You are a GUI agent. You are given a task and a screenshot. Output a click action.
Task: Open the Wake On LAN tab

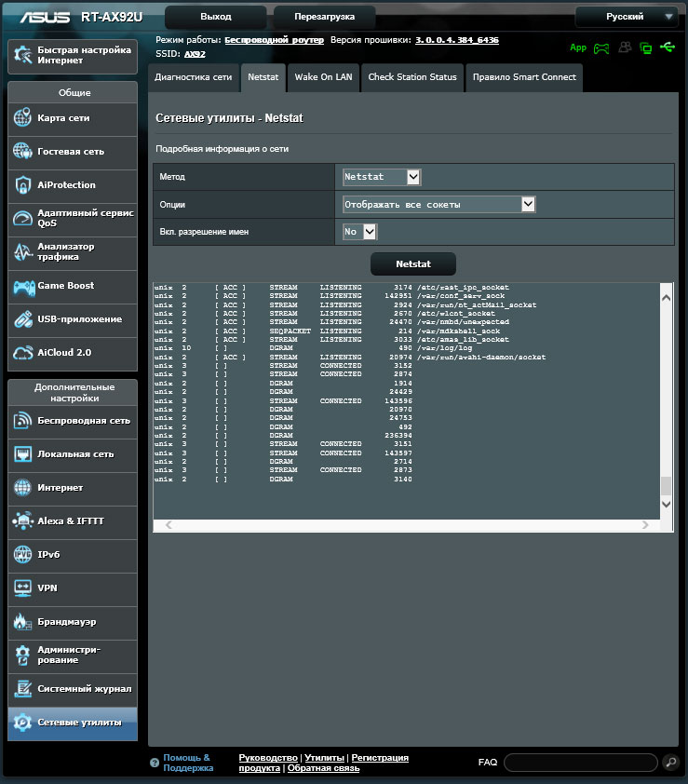click(x=323, y=77)
